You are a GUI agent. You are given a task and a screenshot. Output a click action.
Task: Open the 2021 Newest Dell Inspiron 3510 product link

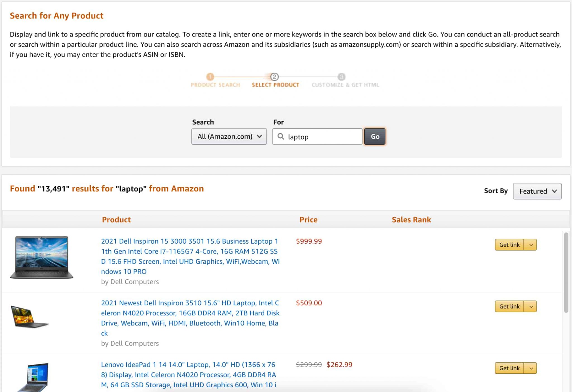(x=190, y=318)
